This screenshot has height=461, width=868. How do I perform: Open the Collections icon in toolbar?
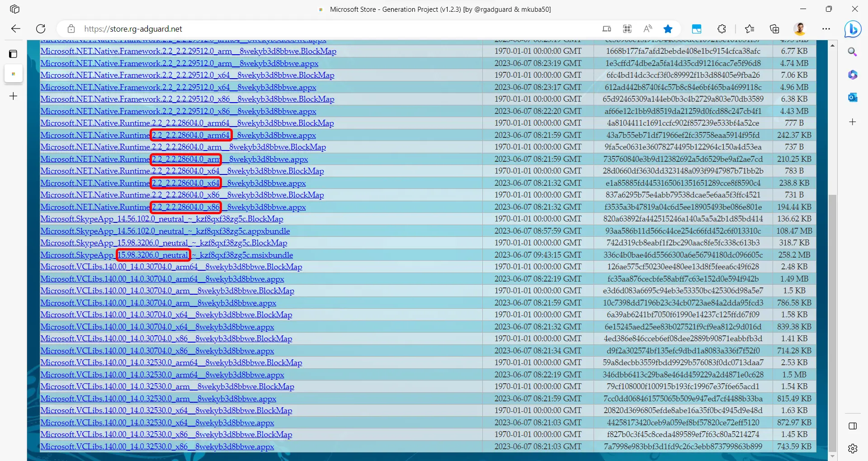point(774,29)
